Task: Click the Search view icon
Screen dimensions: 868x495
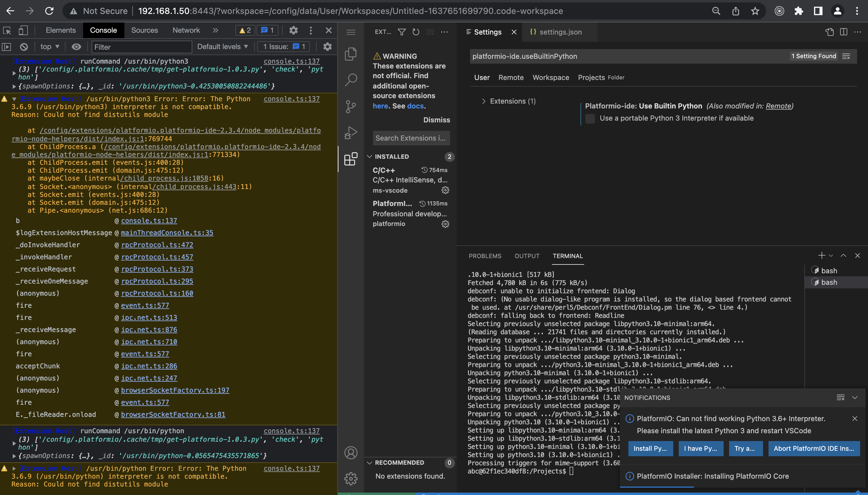Action: click(351, 80)
